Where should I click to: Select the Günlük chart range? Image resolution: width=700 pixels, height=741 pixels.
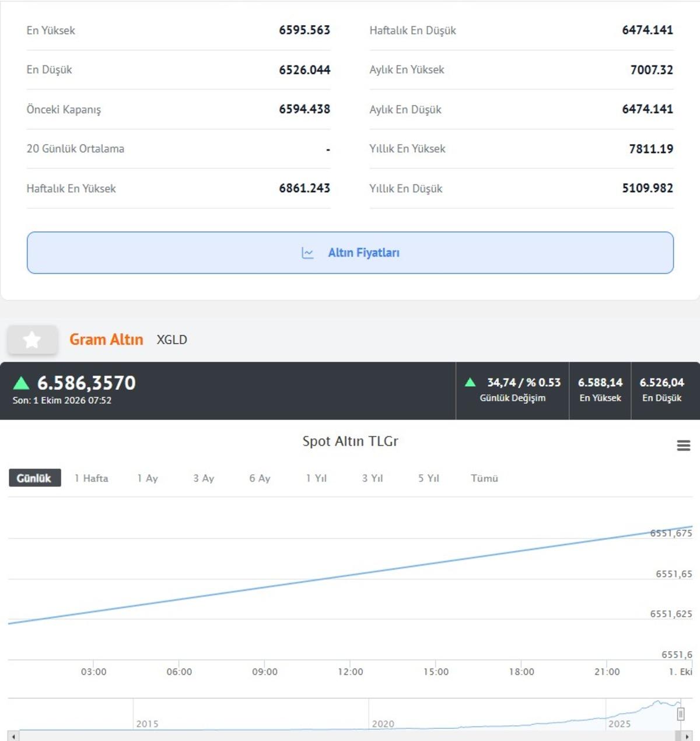[34, 478]
